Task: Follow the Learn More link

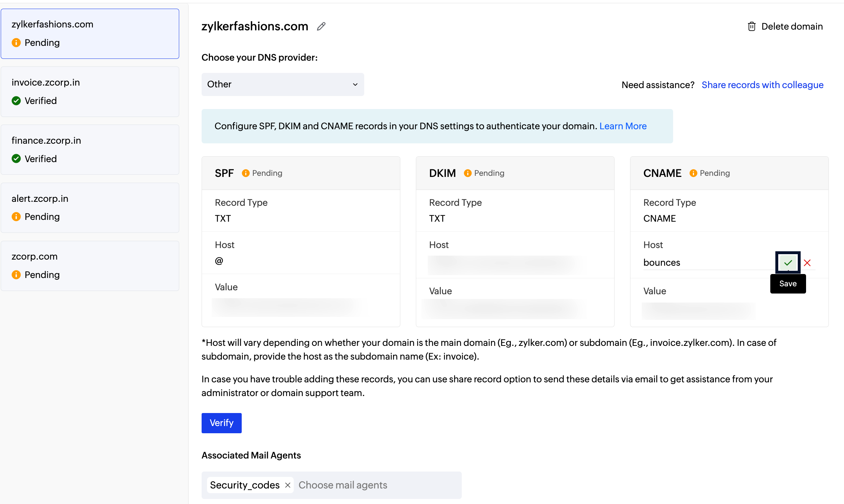Action: [623, 126]
